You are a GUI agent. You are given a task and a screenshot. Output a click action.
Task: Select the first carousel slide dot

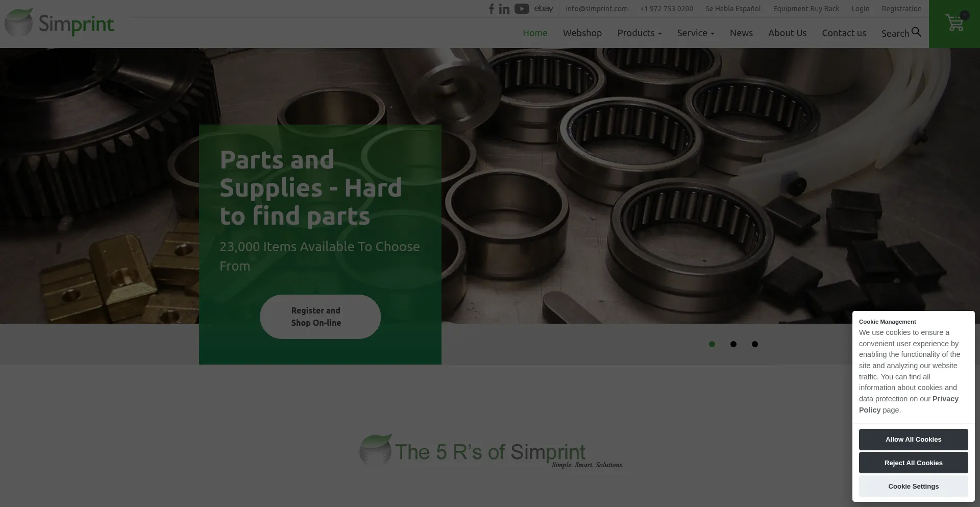pyautogui.click(x=712, y=344)
